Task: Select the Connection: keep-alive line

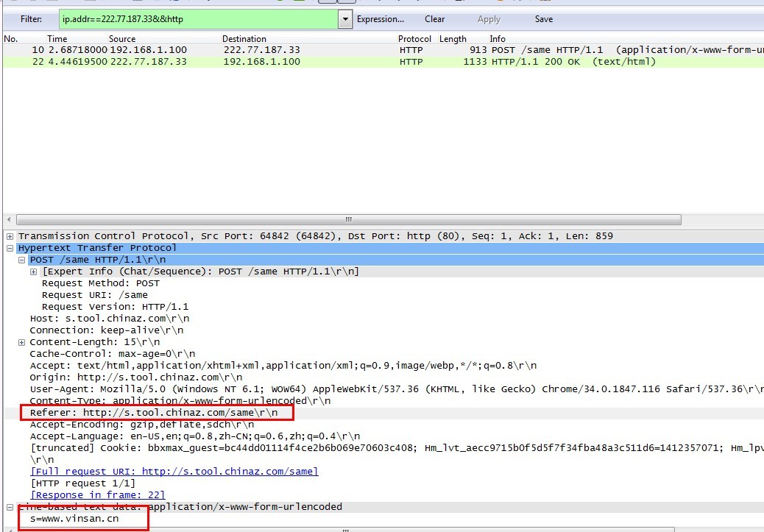Action: pos(107,330)
